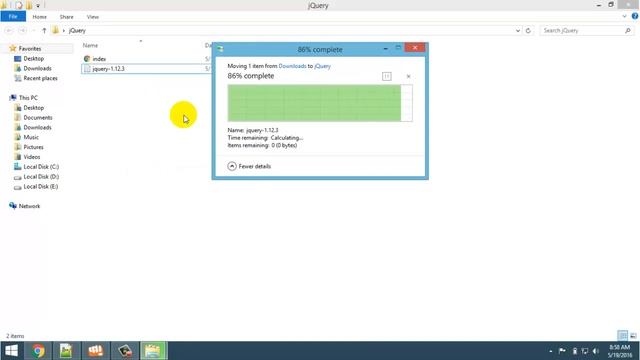The height and width of the screenshot is (360, 640).
Task: Click the network tray icon
Action: 585,351
